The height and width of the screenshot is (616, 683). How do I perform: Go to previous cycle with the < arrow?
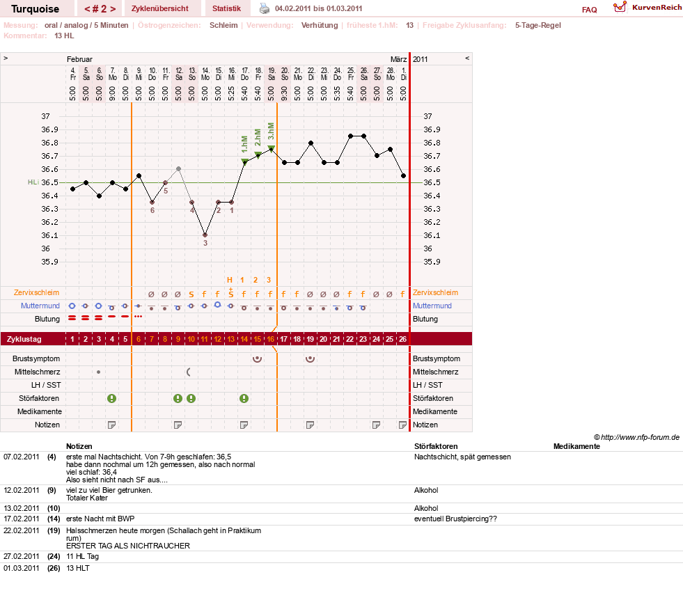pos(87,9)
